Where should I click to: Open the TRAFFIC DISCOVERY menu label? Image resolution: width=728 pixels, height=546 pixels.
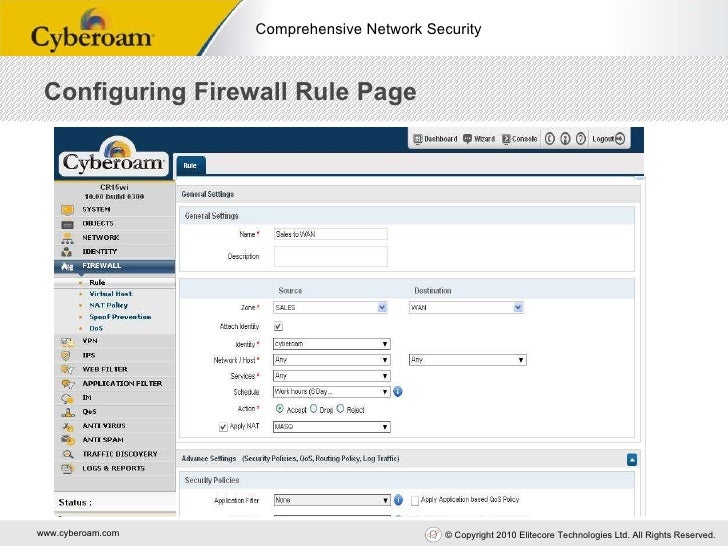[x=120, y=454]
